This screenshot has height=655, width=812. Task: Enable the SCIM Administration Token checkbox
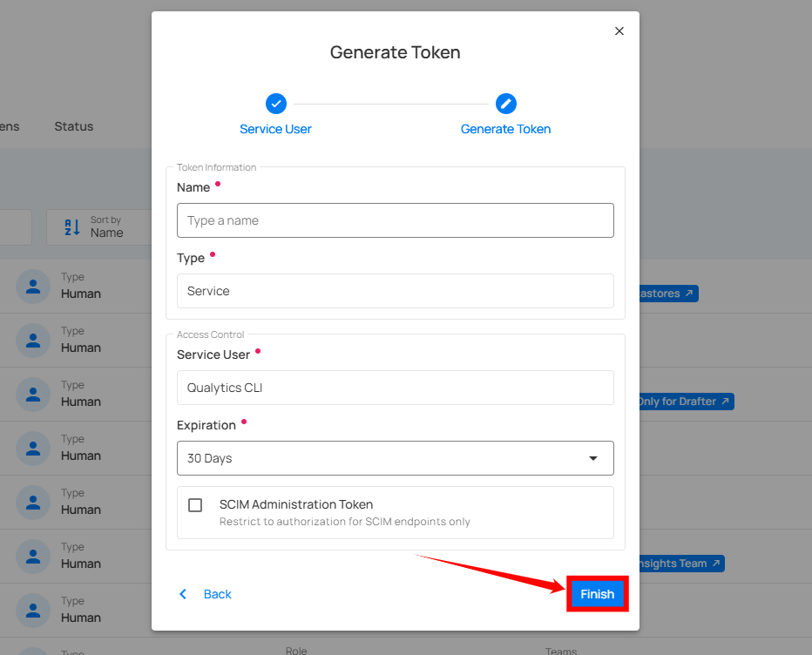tap(195, 505)
